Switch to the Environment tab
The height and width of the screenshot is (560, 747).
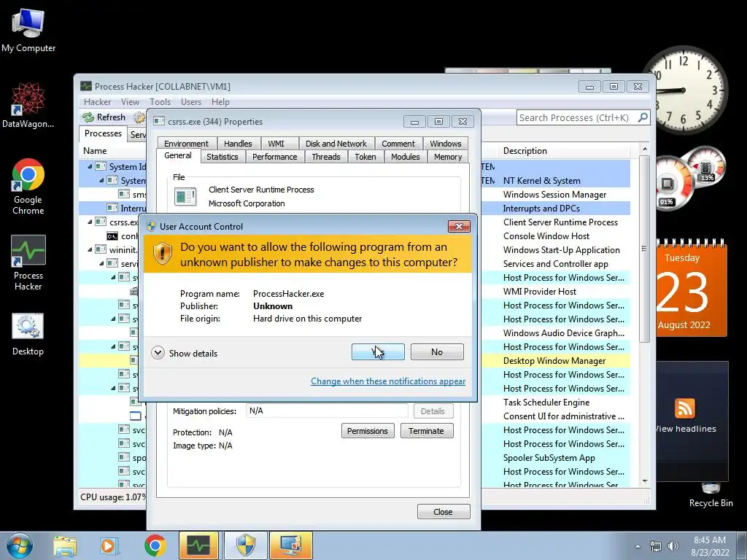186,144
